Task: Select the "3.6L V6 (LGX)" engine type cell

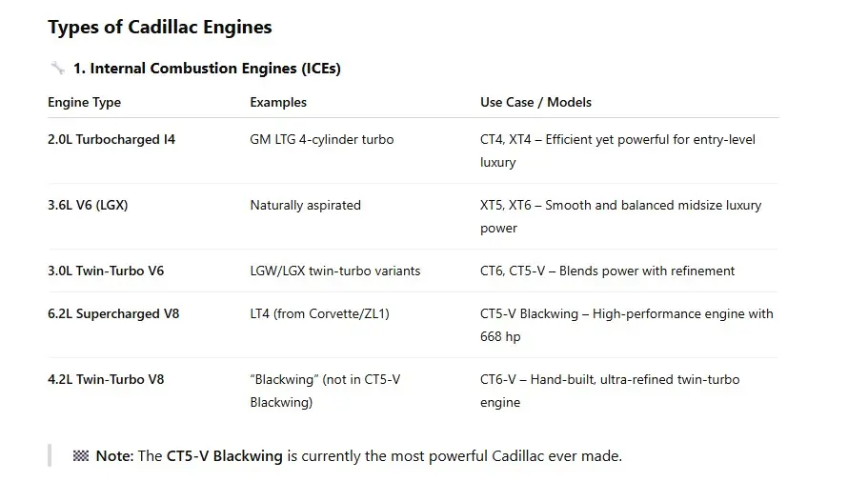Action: [88, 205]
